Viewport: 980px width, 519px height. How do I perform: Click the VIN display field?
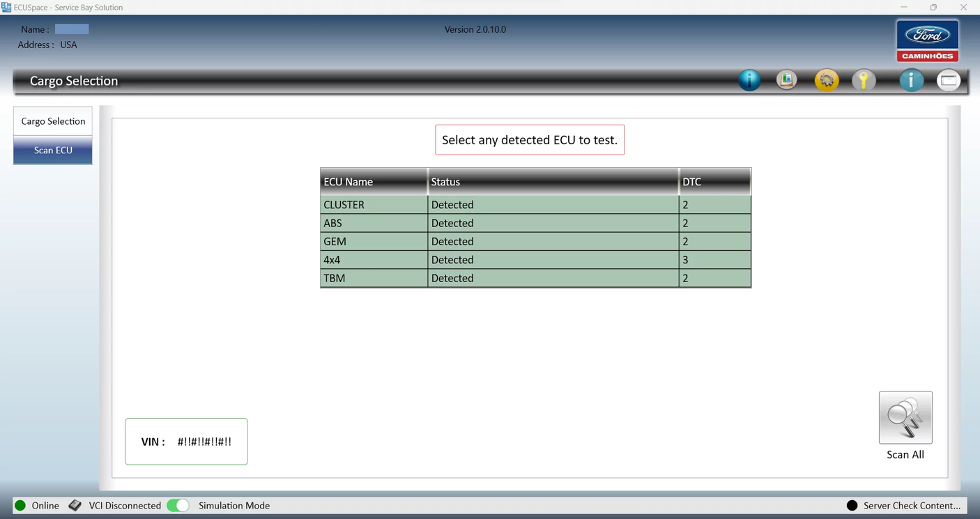186,441
